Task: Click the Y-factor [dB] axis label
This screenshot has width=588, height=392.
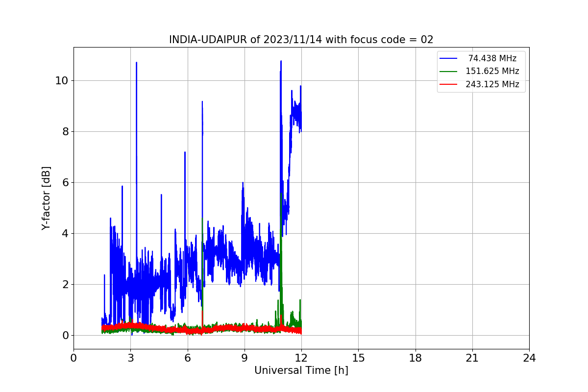Action: (46, 198)
